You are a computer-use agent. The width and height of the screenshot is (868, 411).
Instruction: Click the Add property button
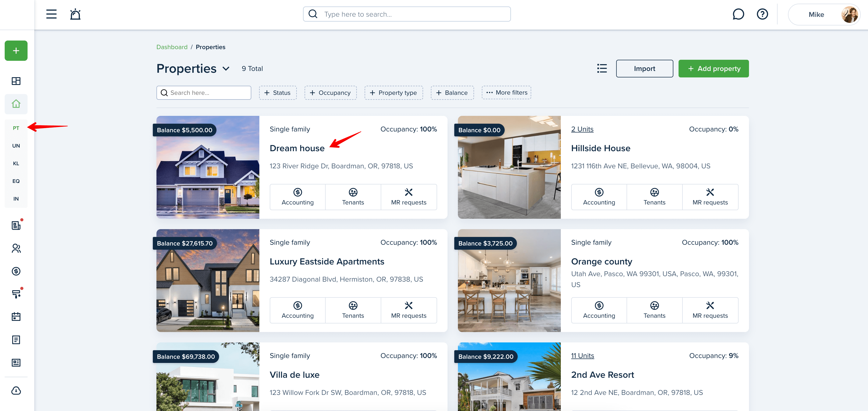click(x=713, y=68)
